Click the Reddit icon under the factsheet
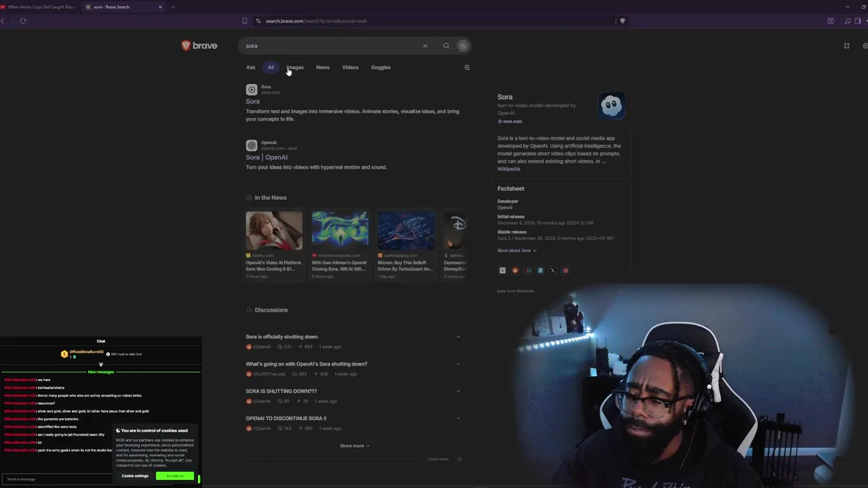 pos(515,270)
